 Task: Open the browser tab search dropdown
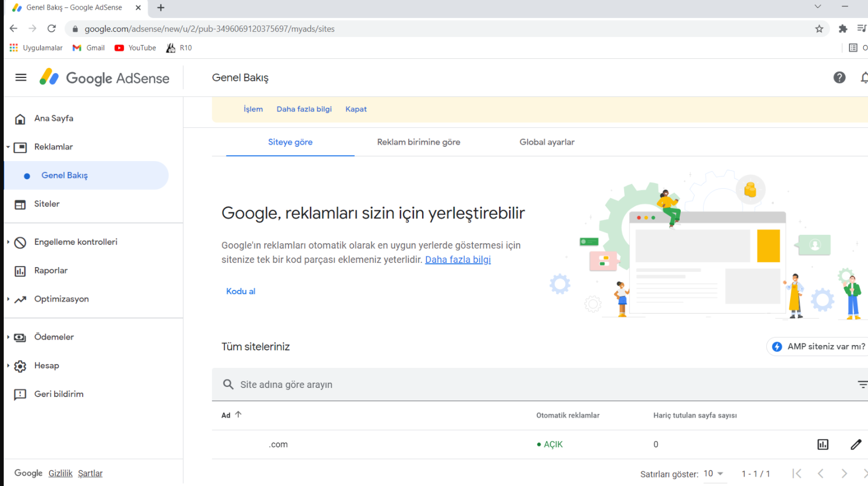click(x=818, y=7)
